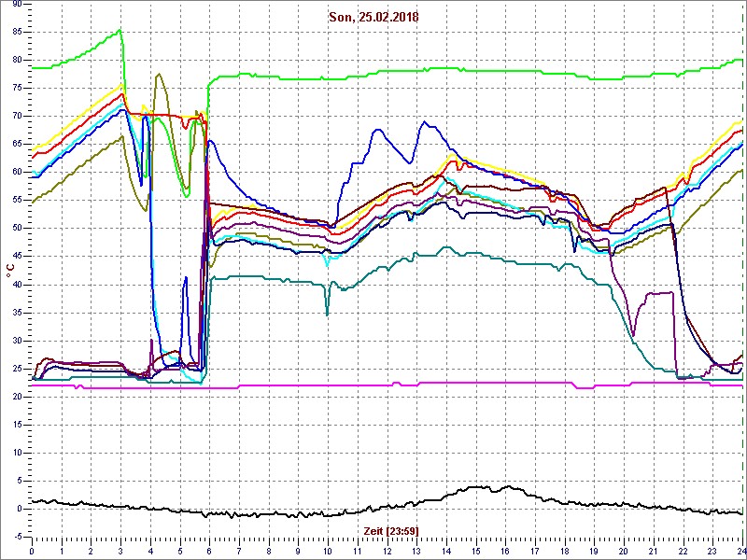Click hour "6" on the time axis
The width and height of the screenshot is (747, 560).
click(x=209, y=553)
